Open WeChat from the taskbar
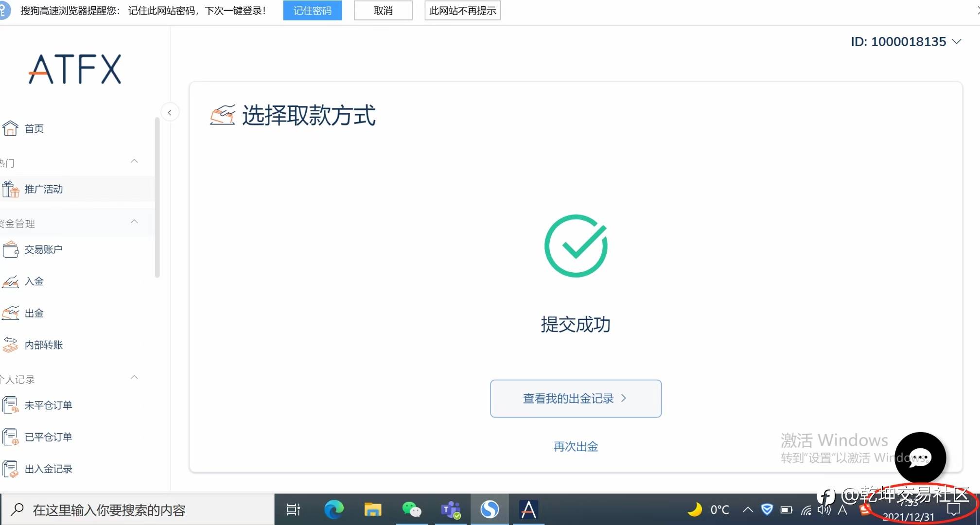 pos(411,509)
